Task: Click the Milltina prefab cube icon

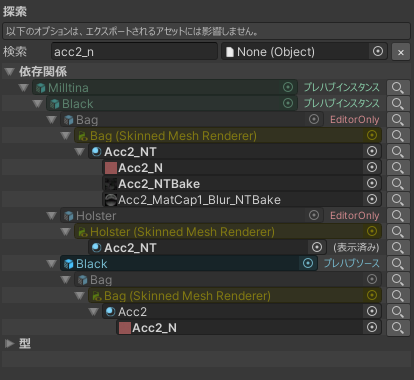Action: [x=41, y=88]
